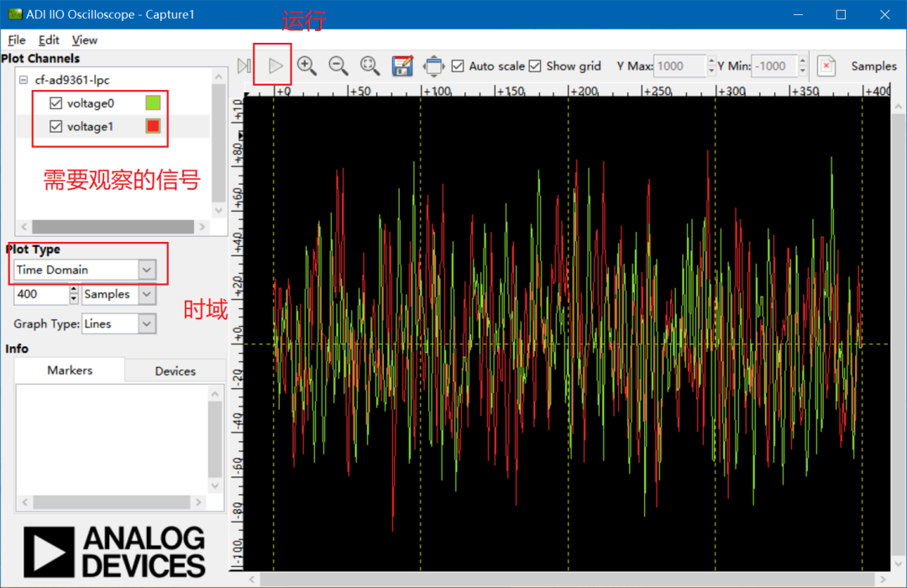The image size is (907, 588).
Task: Select the Zoom In magnifier tool
Action: 307,66
